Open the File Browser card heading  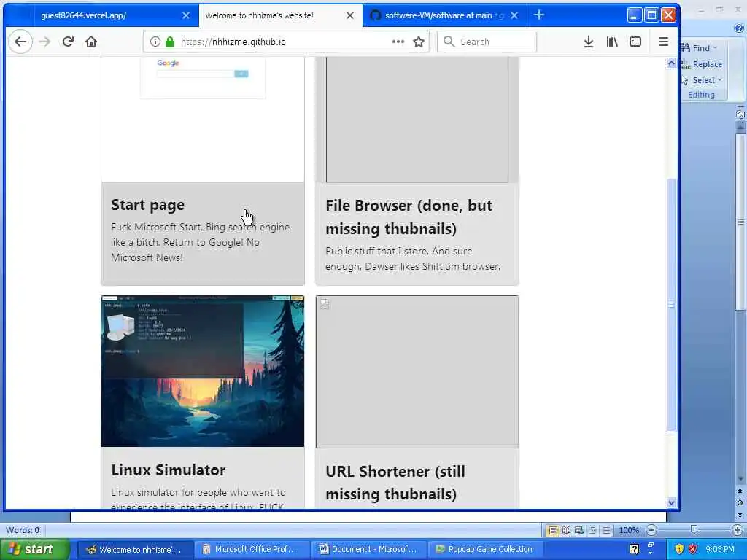409,217
